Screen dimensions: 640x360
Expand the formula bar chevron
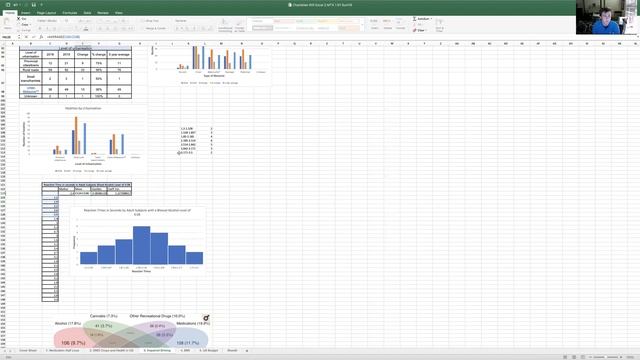pos(638,37)
